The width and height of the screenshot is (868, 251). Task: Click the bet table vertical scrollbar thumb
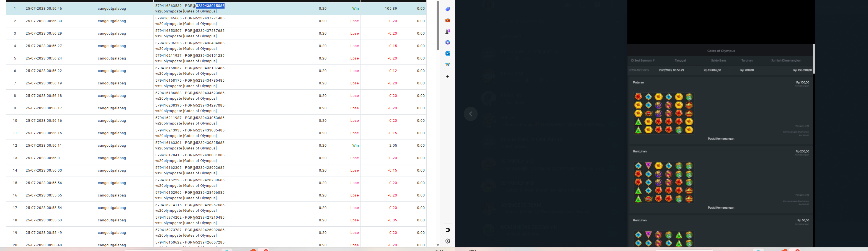[438, 26]
